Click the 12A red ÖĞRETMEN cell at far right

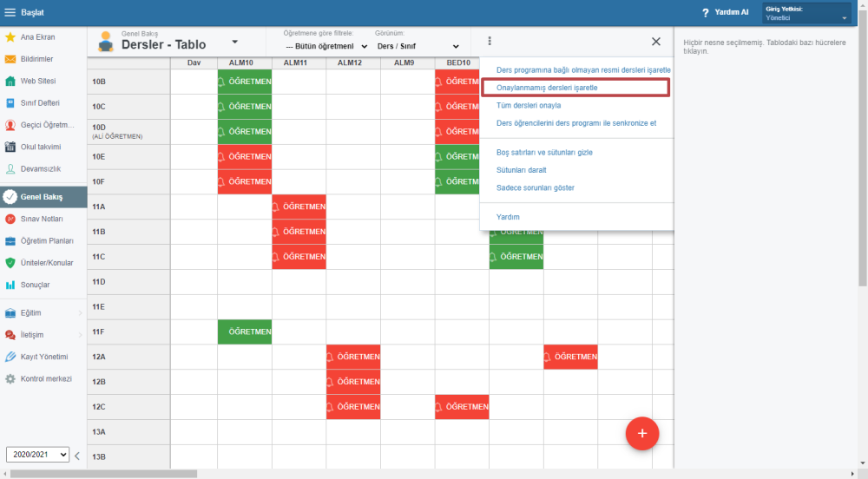(x=570, y=357)
